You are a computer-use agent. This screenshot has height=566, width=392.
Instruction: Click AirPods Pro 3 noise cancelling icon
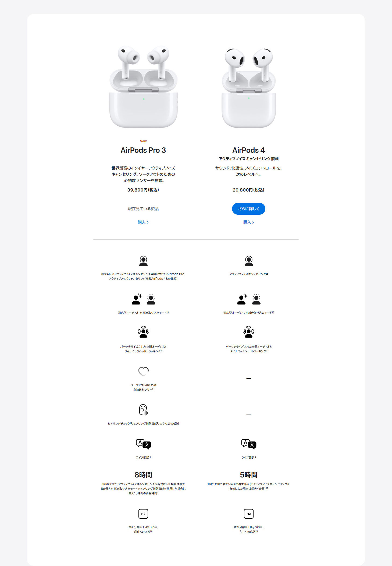143,261
